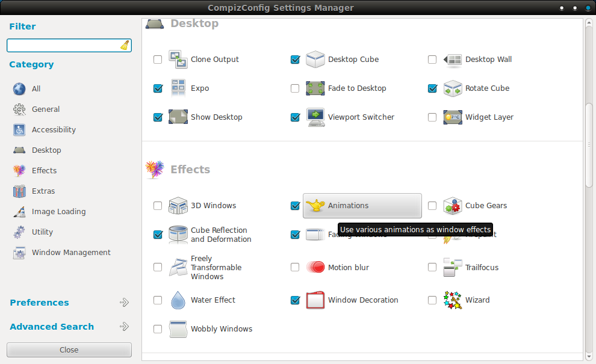Click the Water Effect droplet icon
This screenshot has width=596, height=364.
pyautogui.click(x=178, y=300)
